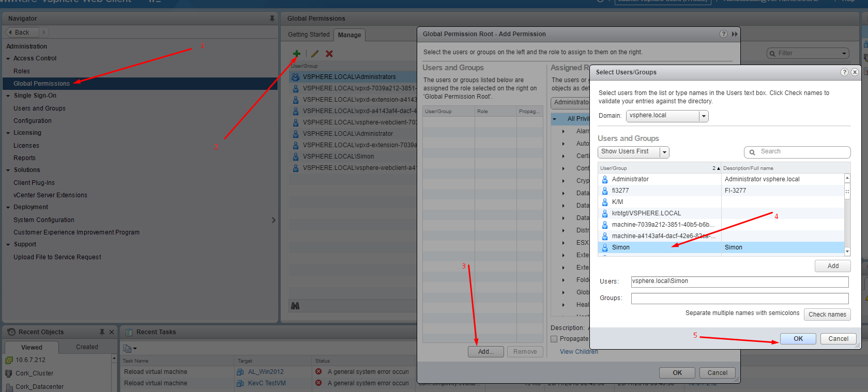Click error icon for AL_Win2012 reload task
Viewport: 868px width, 392px height.
[318, 372]
